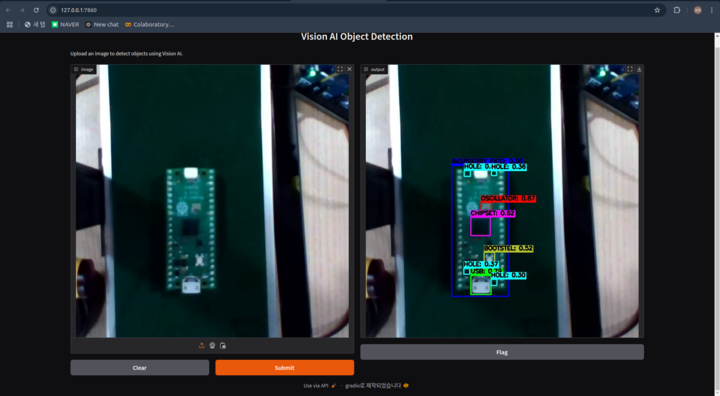
Task: Expand input image to fullscreen
Action: (x=340, y=69)
